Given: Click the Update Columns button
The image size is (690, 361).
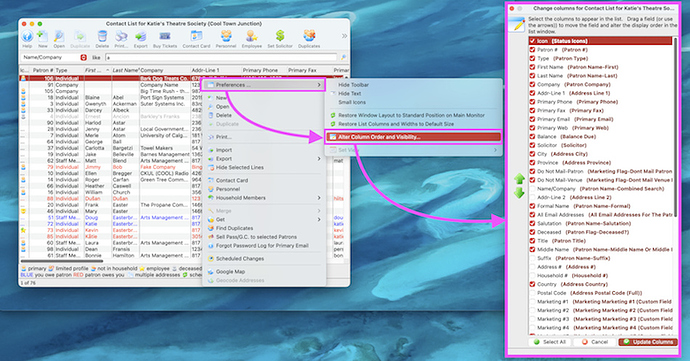Looking at the screenshot, I should pyautogui.click(x=648, y=342).
